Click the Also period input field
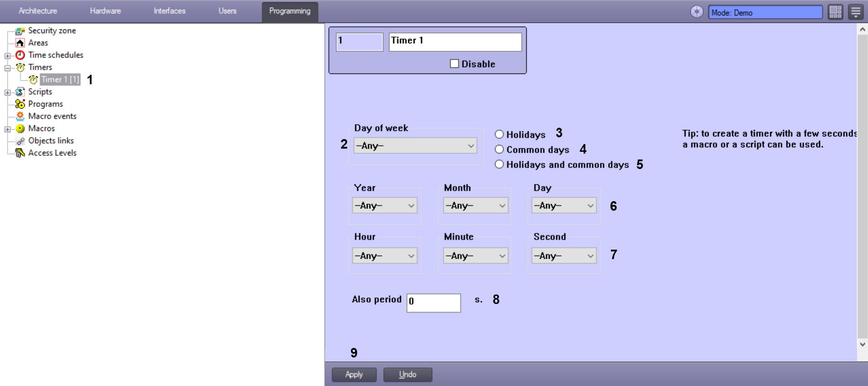868x386 pixels. (x=433, y=303)
